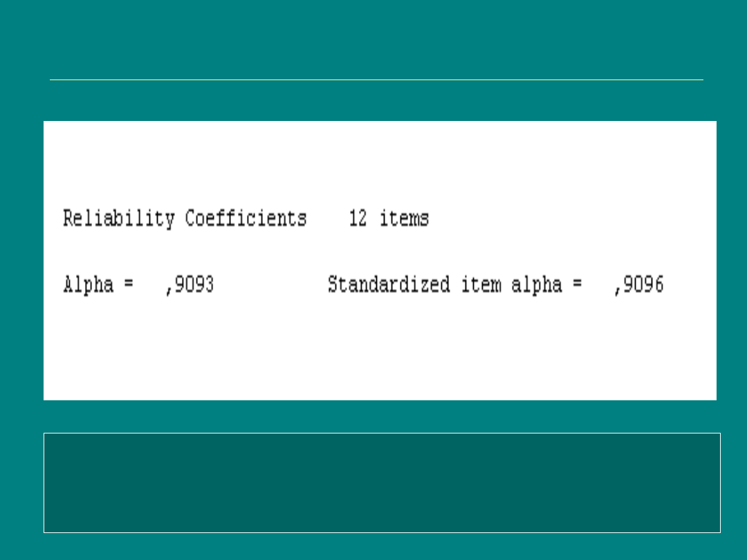Click the number "12" before items
The width and height of the screenshot is (747, 560).
click(358, 219)
